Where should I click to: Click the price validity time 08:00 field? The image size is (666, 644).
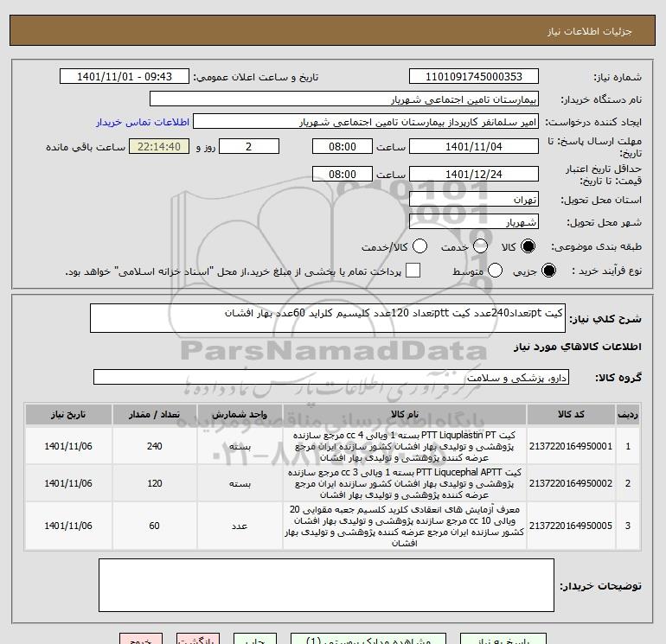pyautogui.click(x=343, y=174)
